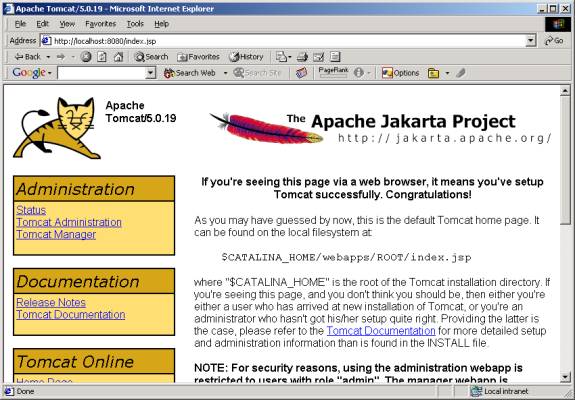This screenshot has width=575, height=400.
Task: Expand the Google search box dropdown
Action: point(151,73)
